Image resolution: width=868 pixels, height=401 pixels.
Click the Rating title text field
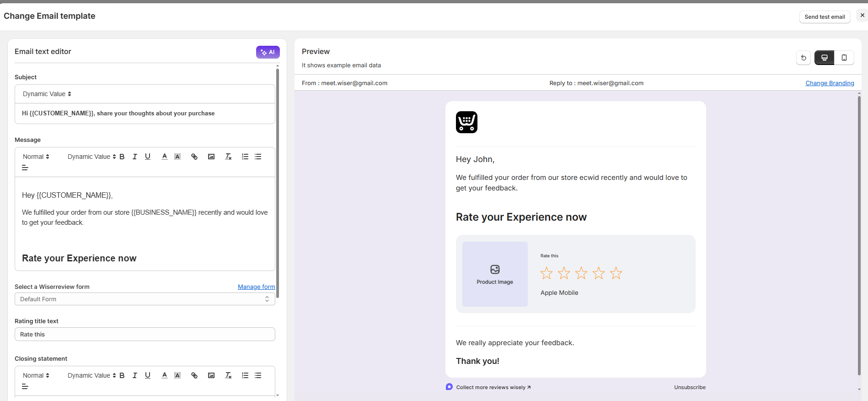145,334
